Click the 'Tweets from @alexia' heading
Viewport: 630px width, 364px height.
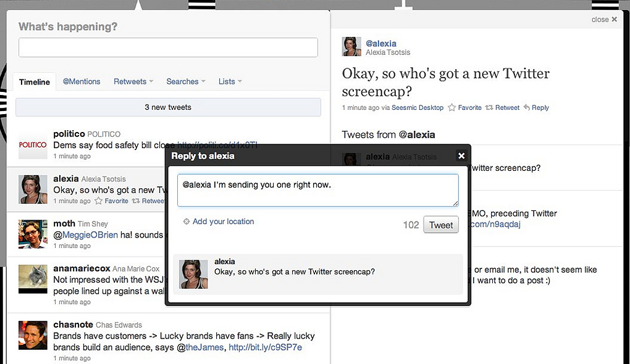coord(388,135)
